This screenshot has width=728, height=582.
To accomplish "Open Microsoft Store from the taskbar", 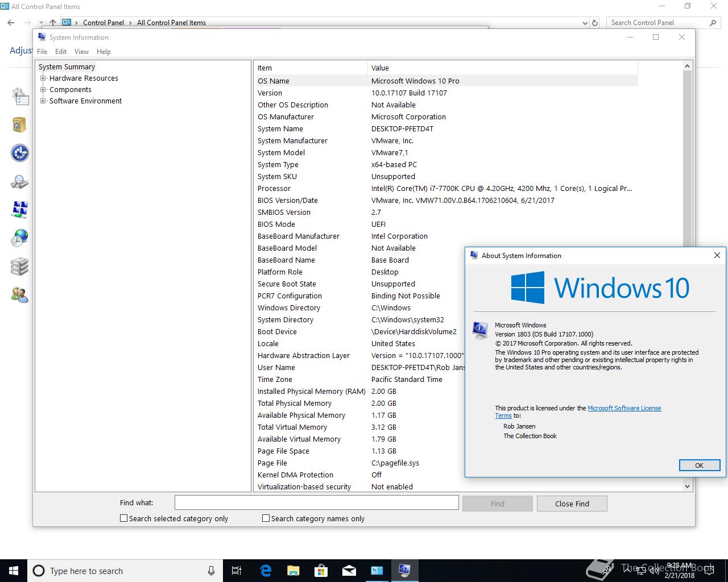I will coord(321,571).
